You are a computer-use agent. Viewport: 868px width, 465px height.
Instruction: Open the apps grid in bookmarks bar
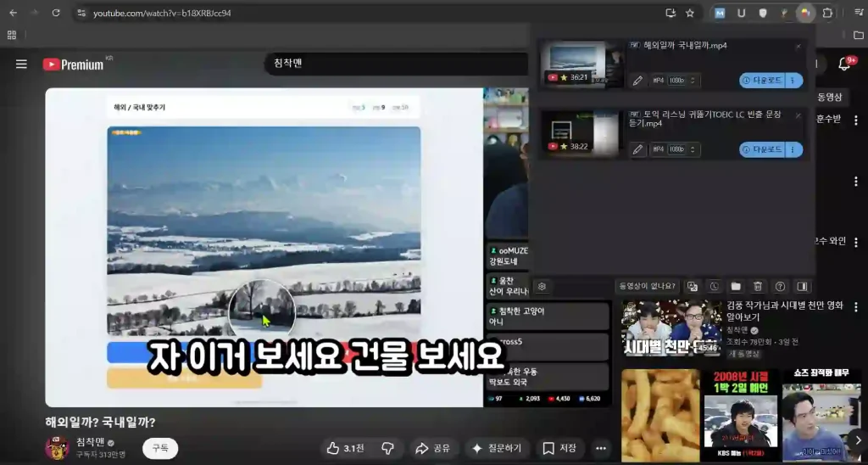click(x=12, y=35)
